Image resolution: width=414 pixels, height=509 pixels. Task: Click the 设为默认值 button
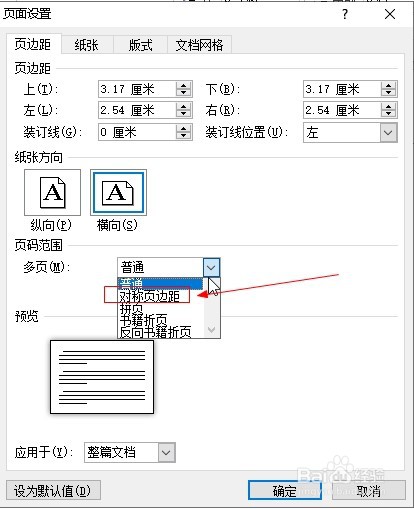53,490
